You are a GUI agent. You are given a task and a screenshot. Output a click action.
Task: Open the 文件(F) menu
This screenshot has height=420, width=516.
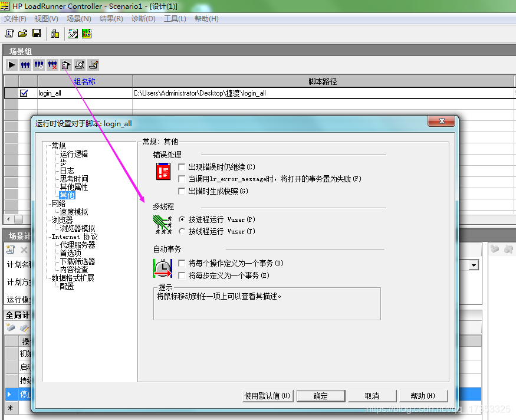pyautogui.click(x=15, y=19)
